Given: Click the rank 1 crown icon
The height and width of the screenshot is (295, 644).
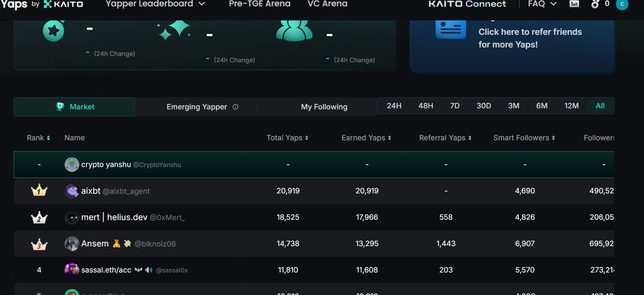Looking at the screenshot, I should (39, 190).
